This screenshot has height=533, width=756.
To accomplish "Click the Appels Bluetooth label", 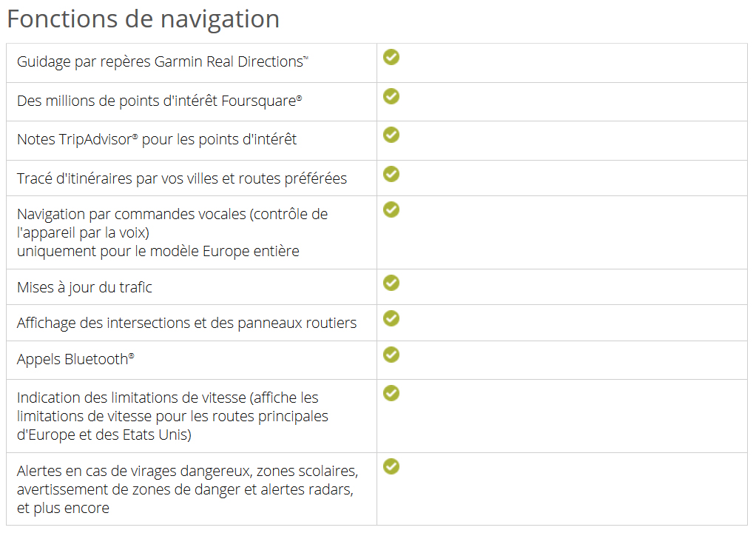I will (75, 359).
